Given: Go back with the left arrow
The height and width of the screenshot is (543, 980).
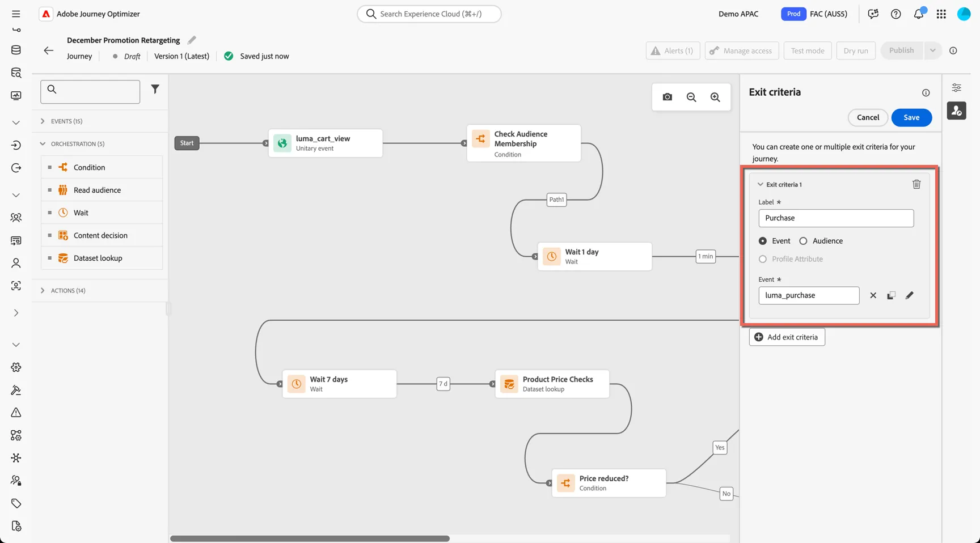Looking at the screenshot, I should [49, 50].
